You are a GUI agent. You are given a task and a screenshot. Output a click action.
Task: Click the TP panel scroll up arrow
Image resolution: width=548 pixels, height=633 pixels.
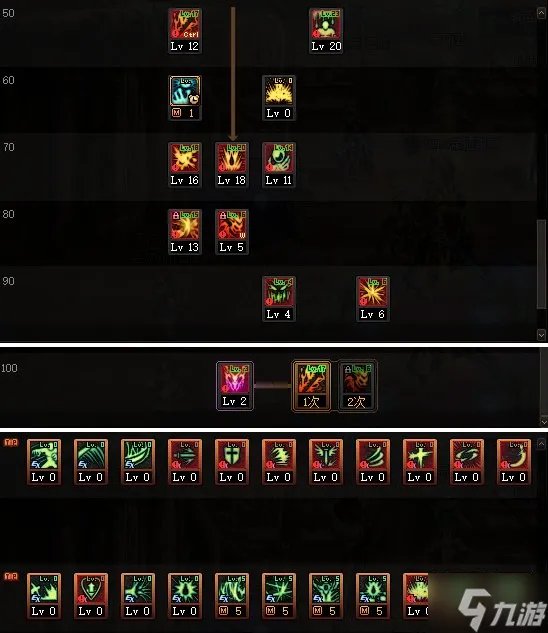pyautogui.click(x=541, y=444)
